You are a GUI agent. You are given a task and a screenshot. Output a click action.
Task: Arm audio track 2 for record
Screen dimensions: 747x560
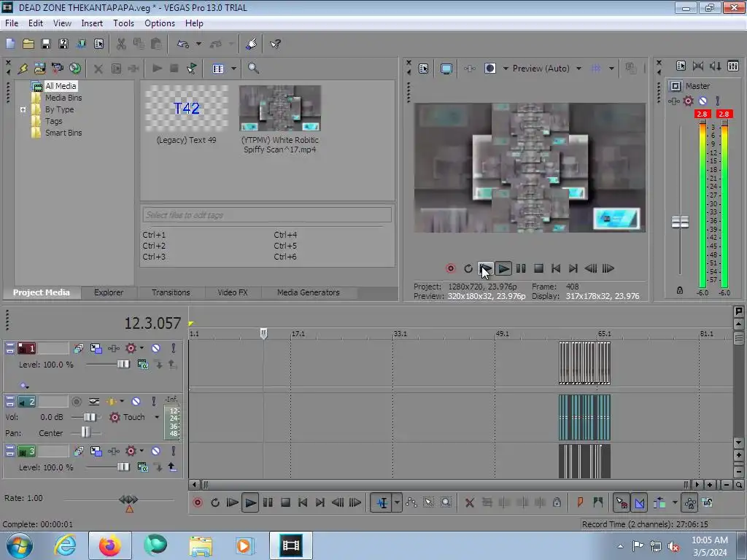click(x=76, y=402)
